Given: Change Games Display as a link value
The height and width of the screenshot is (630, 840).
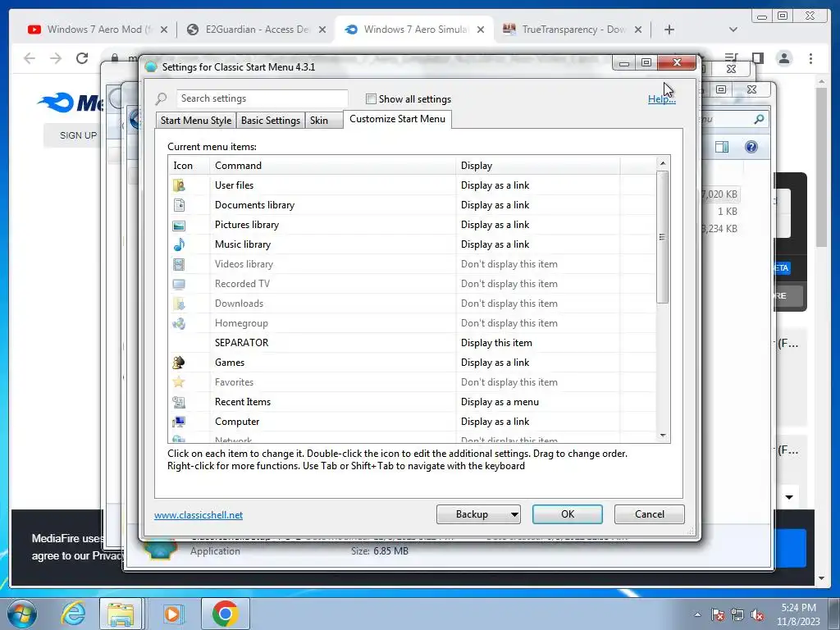Looking at the screenshot, I should (495, 363).
